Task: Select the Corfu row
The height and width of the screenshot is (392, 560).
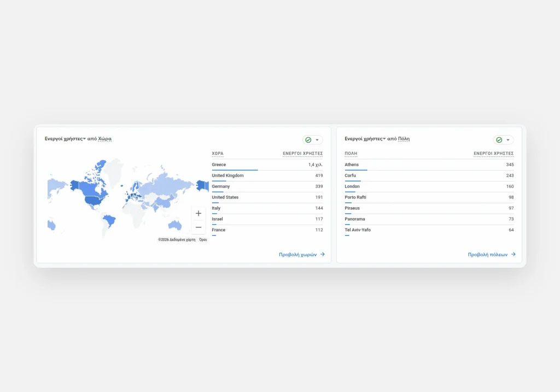Action: tap(429, 175)
